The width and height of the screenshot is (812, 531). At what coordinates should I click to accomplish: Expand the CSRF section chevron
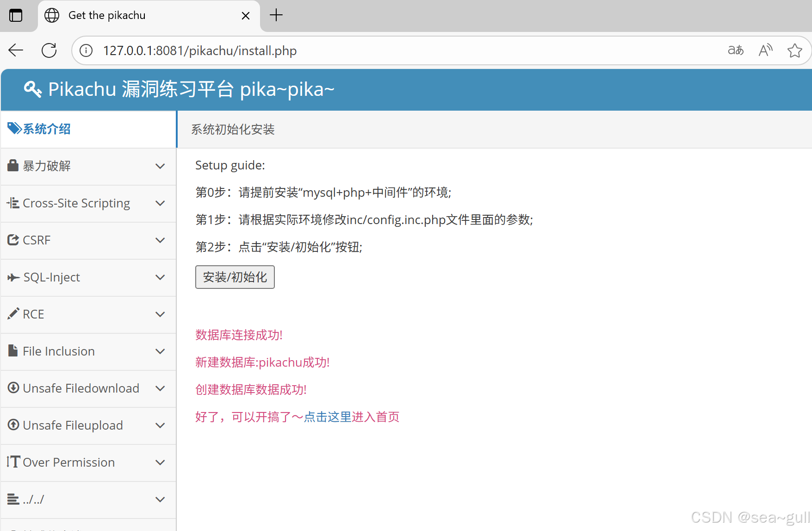160,240
